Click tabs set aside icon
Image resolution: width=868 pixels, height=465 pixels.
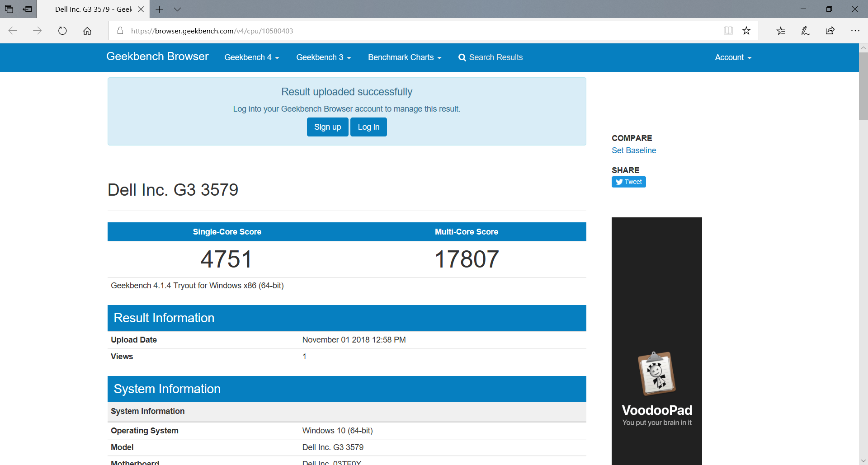click(9, 9)
